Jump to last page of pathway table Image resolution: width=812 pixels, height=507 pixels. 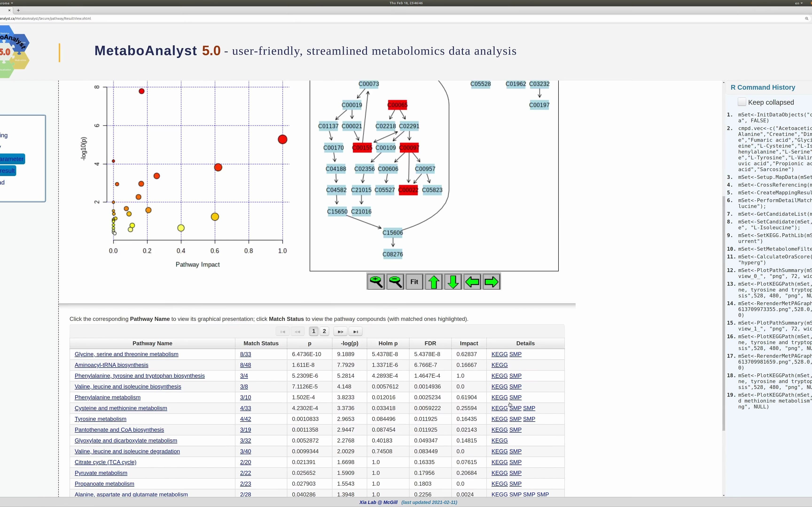pos(355,331)
